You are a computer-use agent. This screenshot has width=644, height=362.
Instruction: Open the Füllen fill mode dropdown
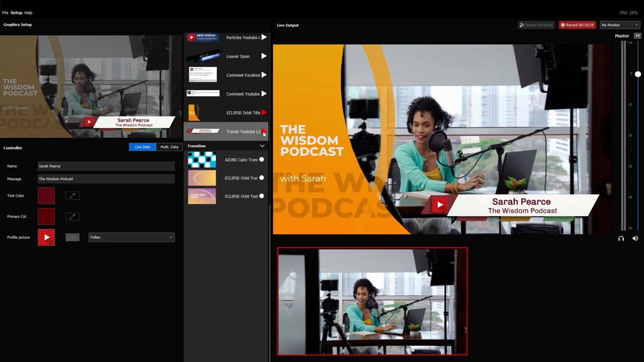131,237
